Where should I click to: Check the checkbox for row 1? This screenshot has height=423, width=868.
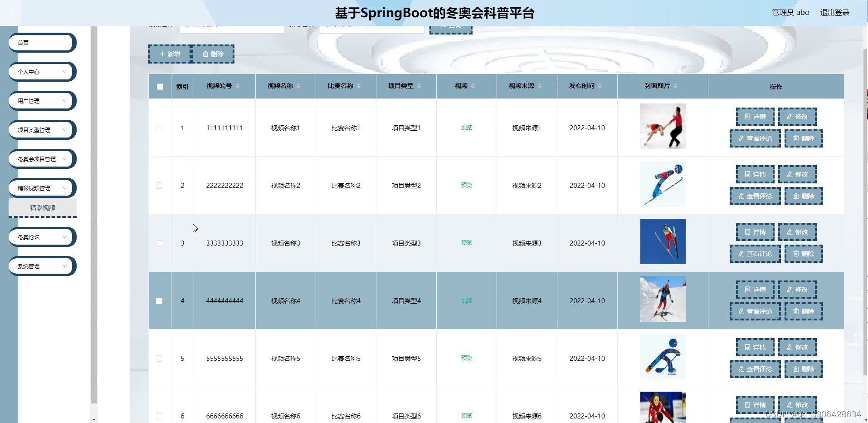tap(159, 128)
